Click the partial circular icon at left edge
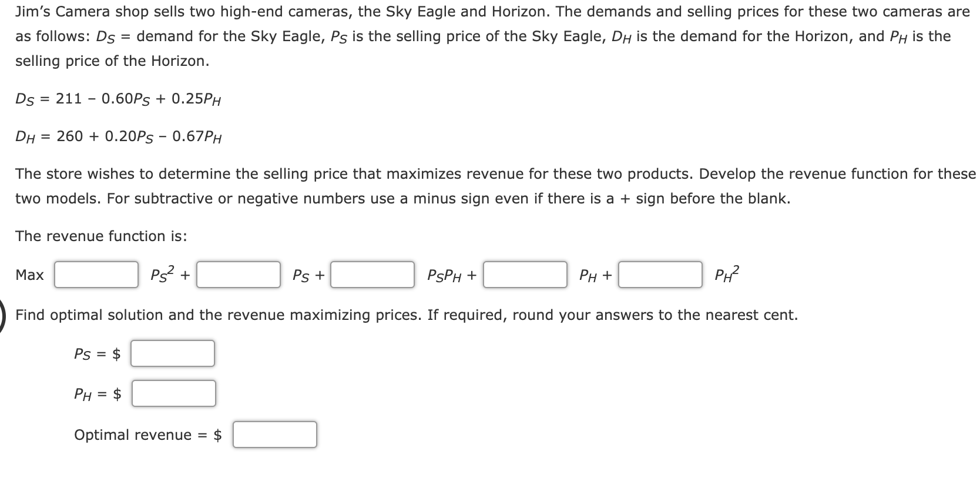 coord(3,316)
